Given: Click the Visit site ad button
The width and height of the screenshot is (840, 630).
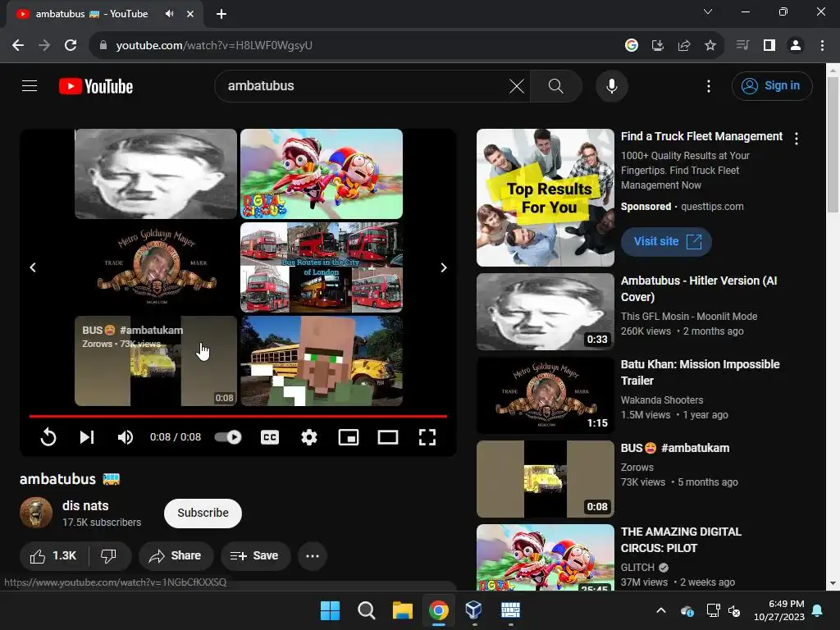Looking at the screenshot, I should pos(666,242).
